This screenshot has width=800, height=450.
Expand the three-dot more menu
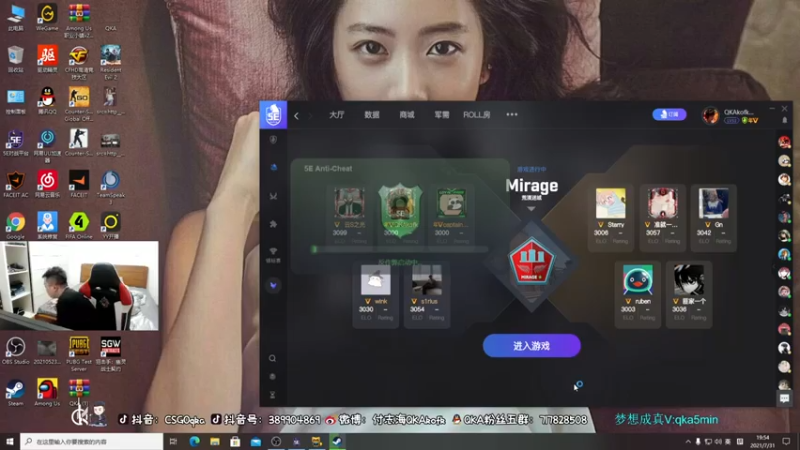512,115
